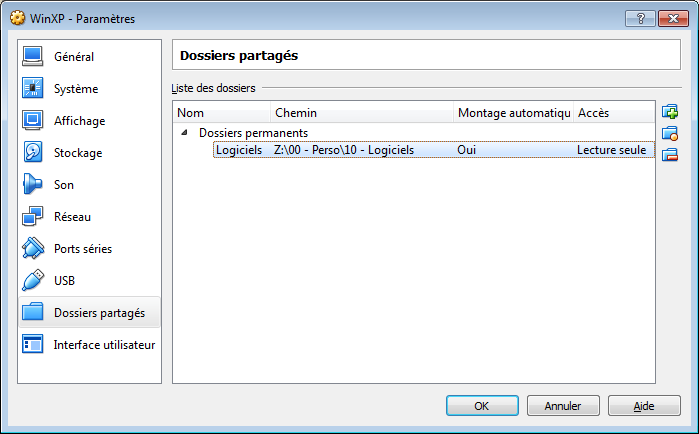Image resolution: width=699 pixels, height=434 pixels.
Task: Click the add shared folder icon
Action: point(670,112)
